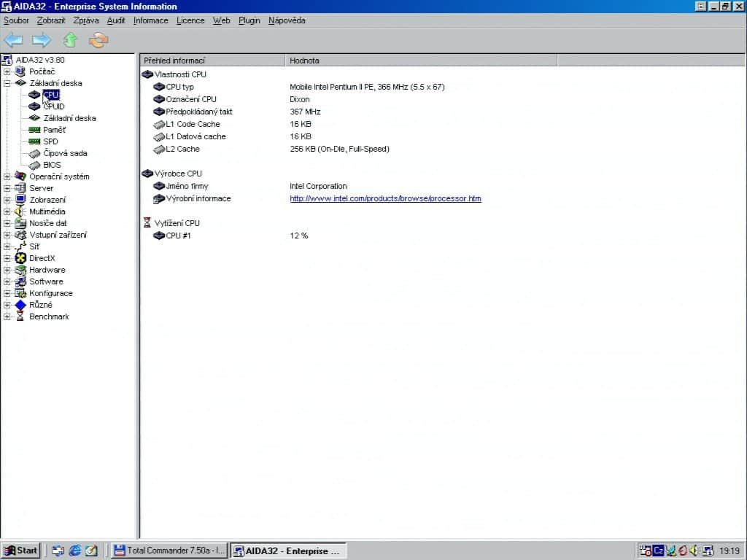Open the Web menu
This screenshot has height=560, width=747.
(x=221, y=20)
